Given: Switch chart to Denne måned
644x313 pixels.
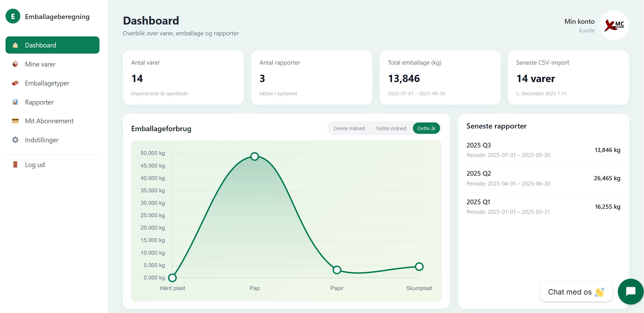Looking at the screenshot, I should [349, 129].
